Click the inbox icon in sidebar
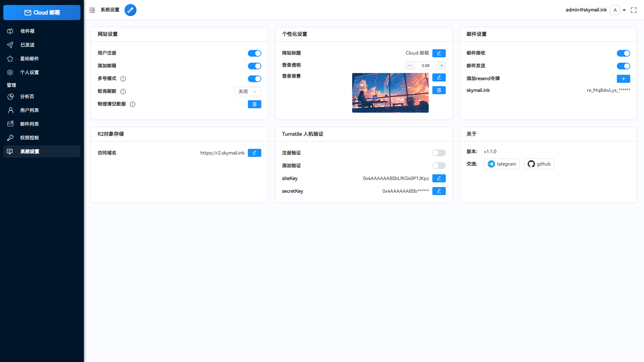The image size is (644, 362). pyautogui.click(x=10, y=31)
